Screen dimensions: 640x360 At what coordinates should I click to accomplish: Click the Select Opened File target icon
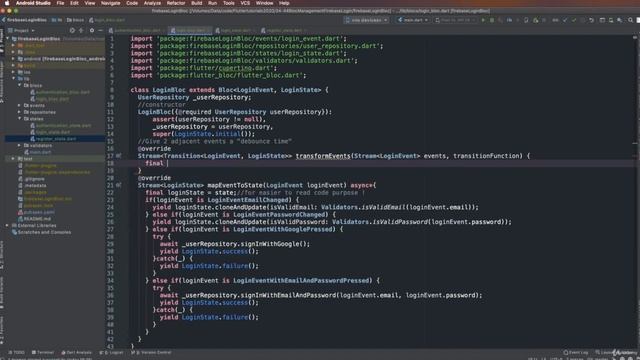click(72, 30)
